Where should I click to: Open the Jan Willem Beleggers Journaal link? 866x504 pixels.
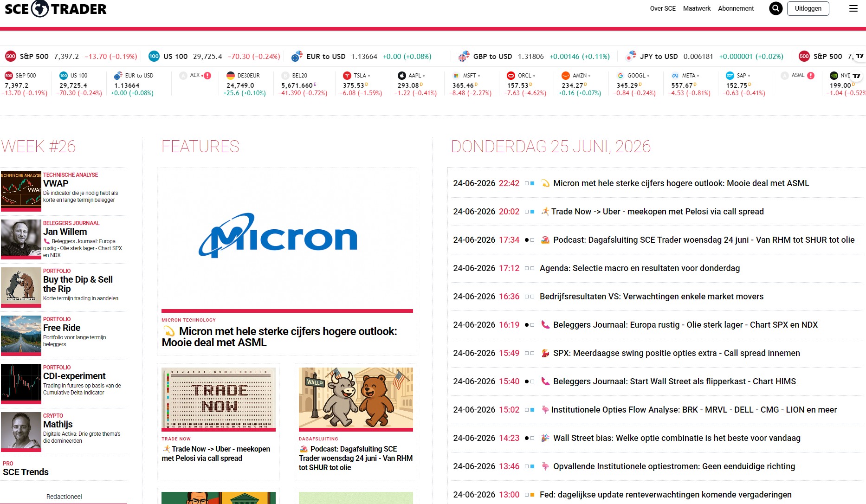point(65,232)
